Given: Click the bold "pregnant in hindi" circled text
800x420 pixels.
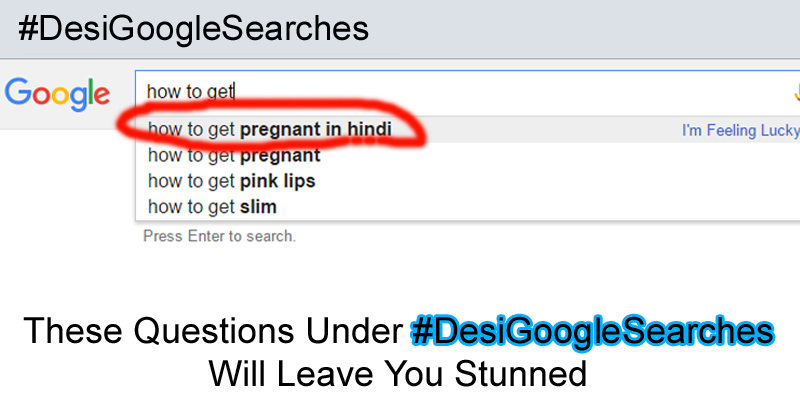Looking at the screenshot, I should click(x=316, y=129).
